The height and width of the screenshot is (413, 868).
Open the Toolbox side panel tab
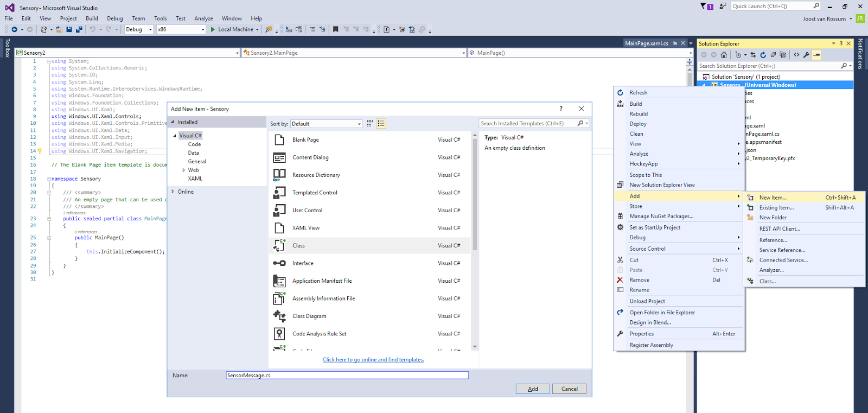pos(7,48)
